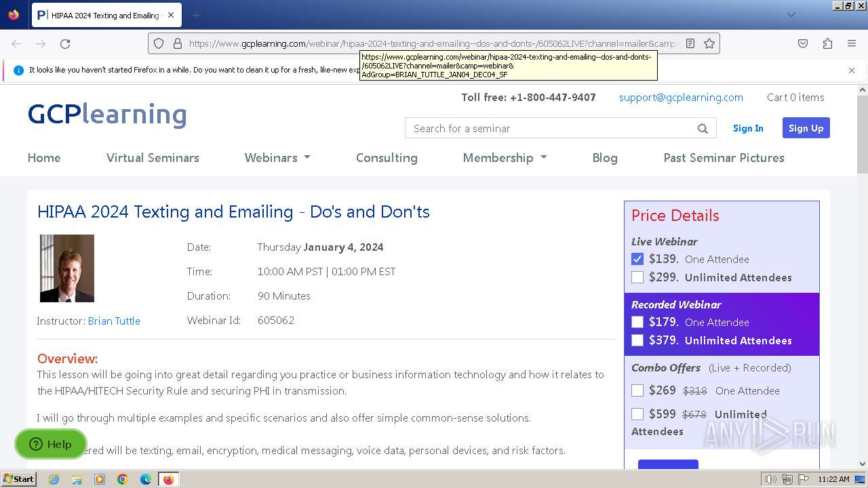868x488 pixels.
Task: Open the Blog menu item
Action: pyautogui.click(x=605, y=157)
